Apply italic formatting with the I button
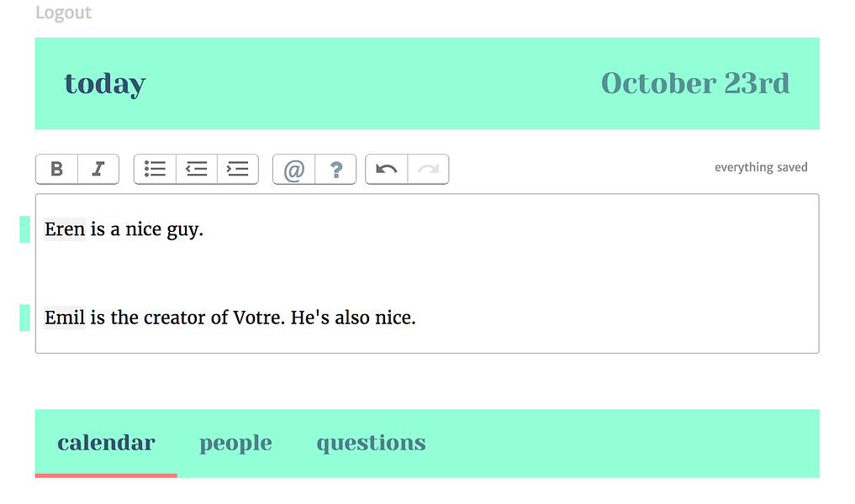Viewport: 855px width, 504px height. pos(98,169)
